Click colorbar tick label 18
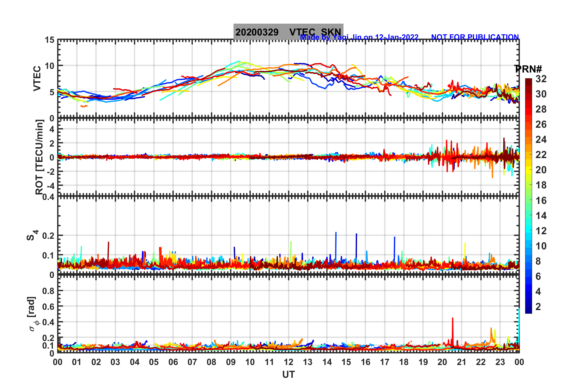This screenshot has height=392, width=577. 541,185
